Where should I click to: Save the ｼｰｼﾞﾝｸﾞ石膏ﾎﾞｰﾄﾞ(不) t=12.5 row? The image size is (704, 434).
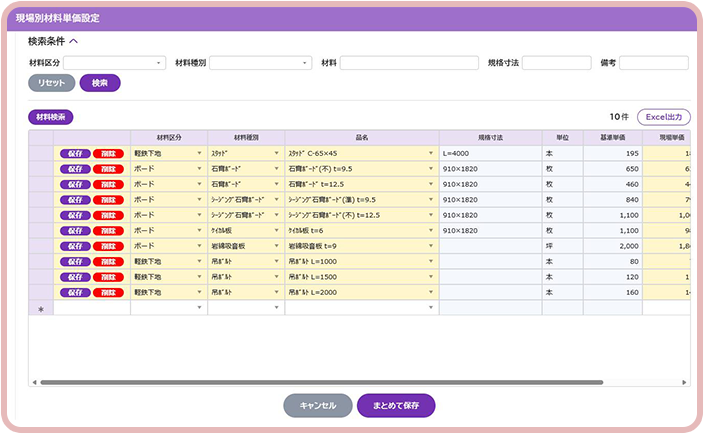(75, 215)
